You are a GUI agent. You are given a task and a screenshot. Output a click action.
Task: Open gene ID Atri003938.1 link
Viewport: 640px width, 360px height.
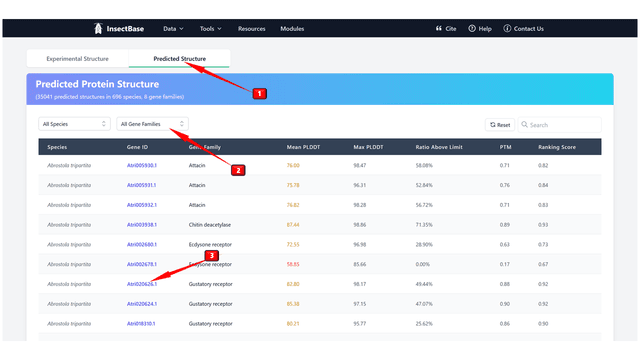pyautogui.click(x=142, y=225)
